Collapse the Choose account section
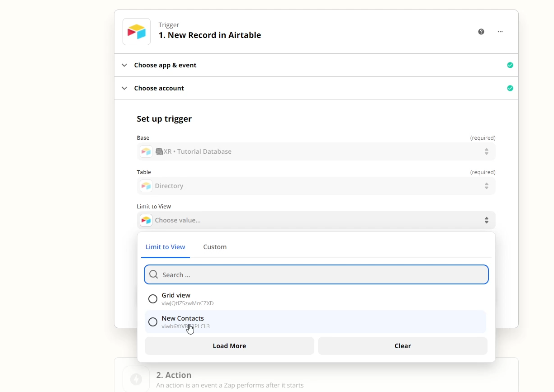The height and width of the screenshot is (392, 554). (124, 88)
